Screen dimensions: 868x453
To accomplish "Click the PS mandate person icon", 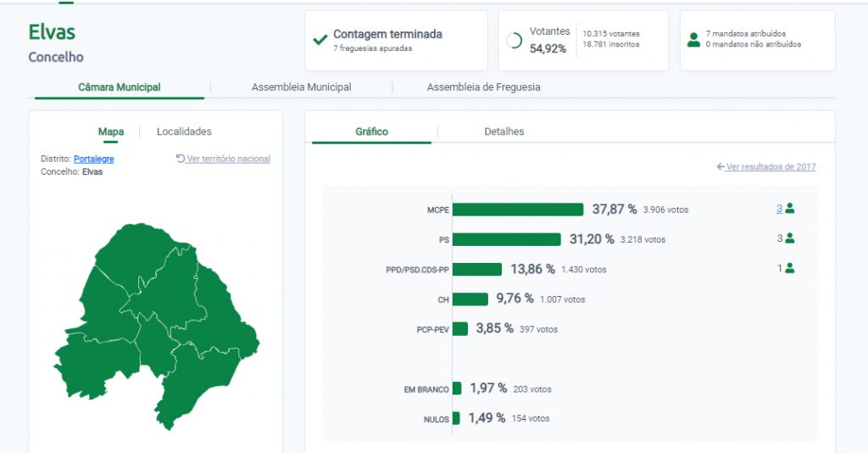I will 790,238.
